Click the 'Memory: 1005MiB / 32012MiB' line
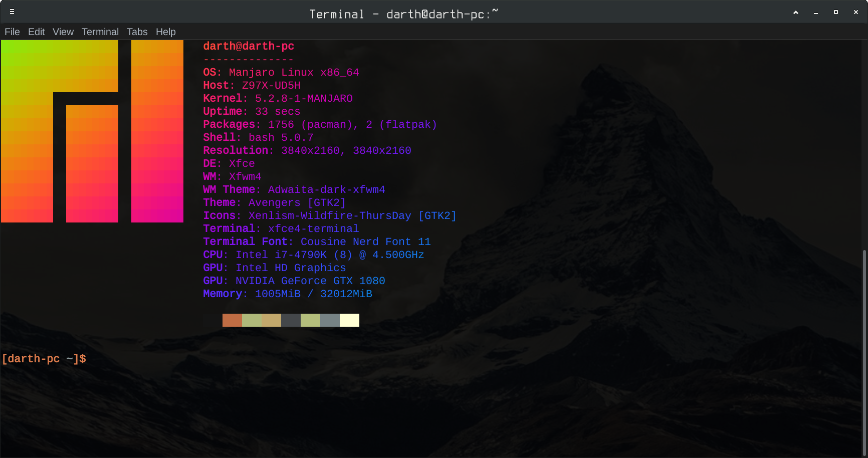Screen dimensions: 868x458 [x=288, y=294]
